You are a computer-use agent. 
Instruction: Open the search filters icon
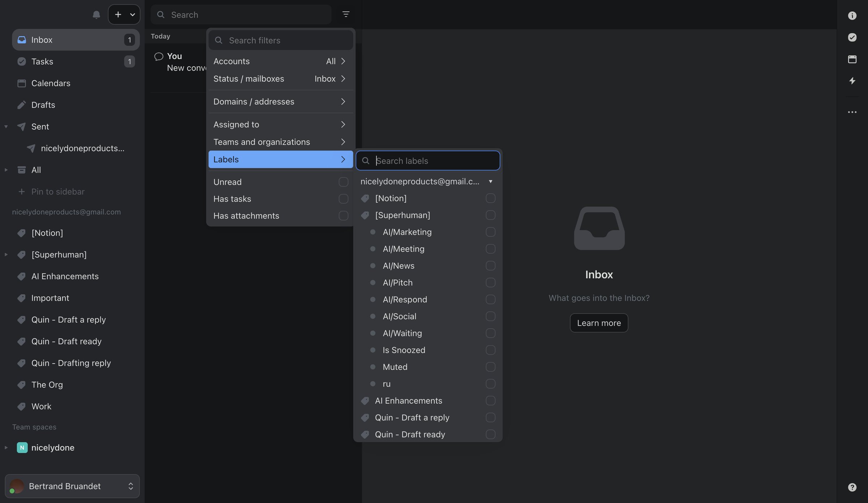[346, 14]
